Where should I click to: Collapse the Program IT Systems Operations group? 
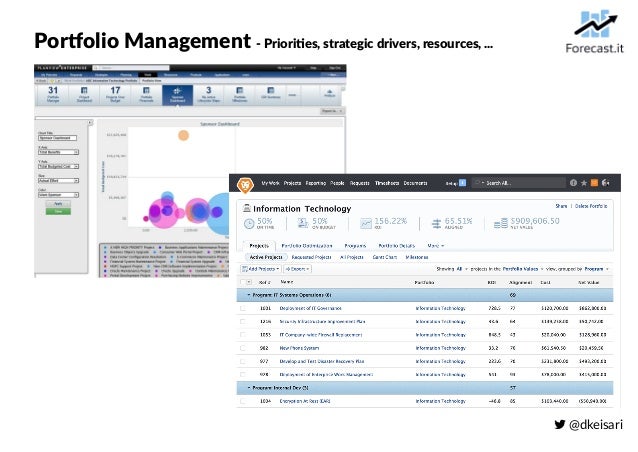click(x=249, y=295)
